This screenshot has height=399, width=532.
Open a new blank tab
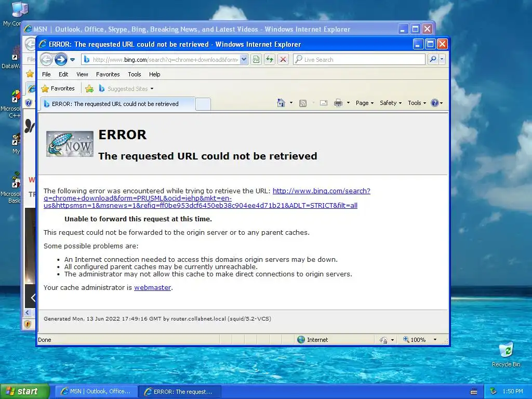coord(203,104)
